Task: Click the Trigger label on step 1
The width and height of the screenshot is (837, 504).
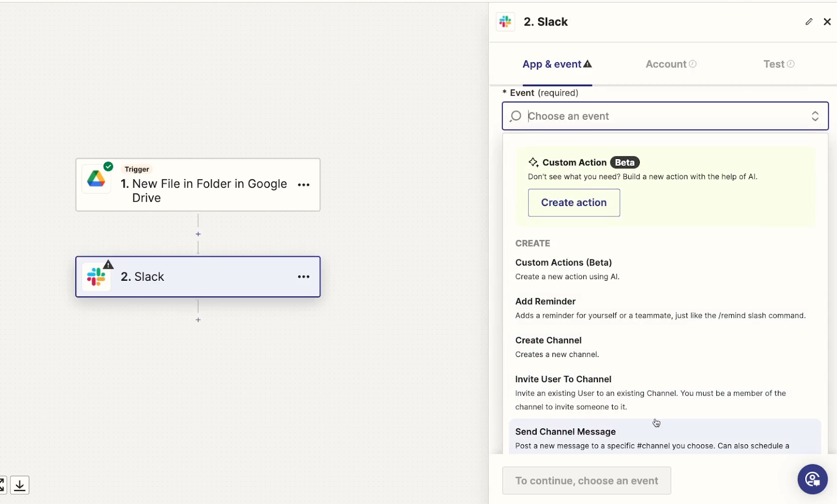Action: 137,169
